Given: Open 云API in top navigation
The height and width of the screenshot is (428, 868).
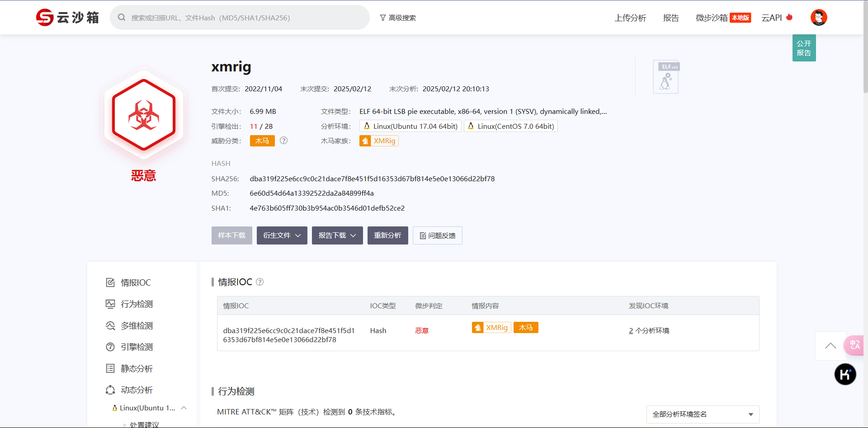Looking at the screenshot, I should pyautogui.click(x=772, y=18).
